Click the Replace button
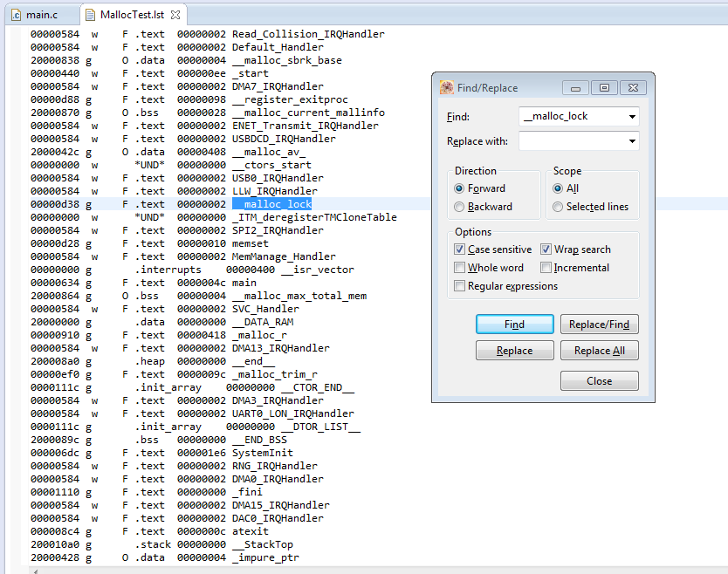 (514, 351)
